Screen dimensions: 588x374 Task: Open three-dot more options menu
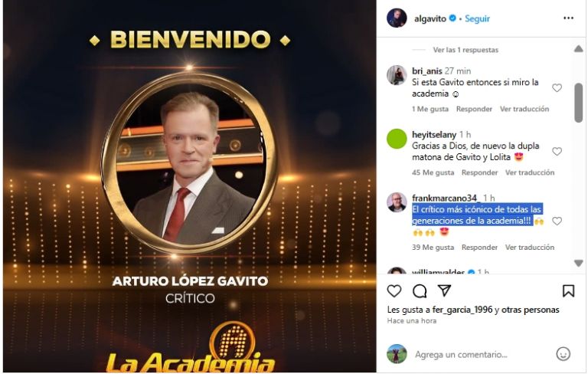tap(569, 18)
